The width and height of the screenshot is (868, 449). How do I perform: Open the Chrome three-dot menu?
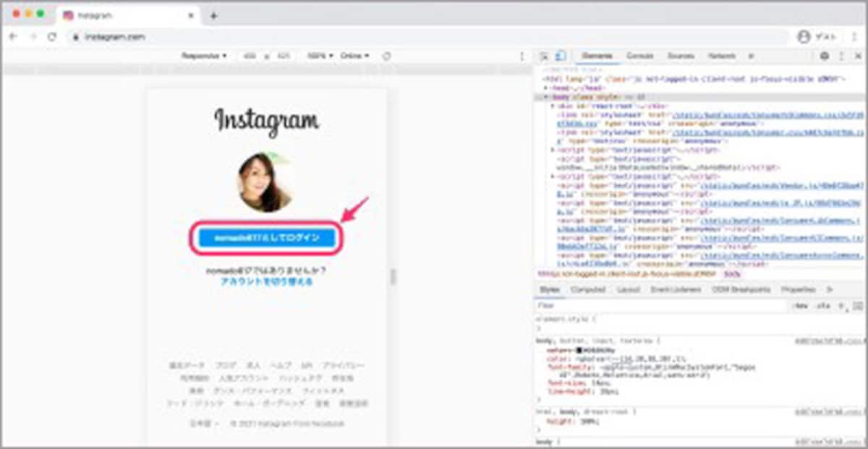coord(855,36)
